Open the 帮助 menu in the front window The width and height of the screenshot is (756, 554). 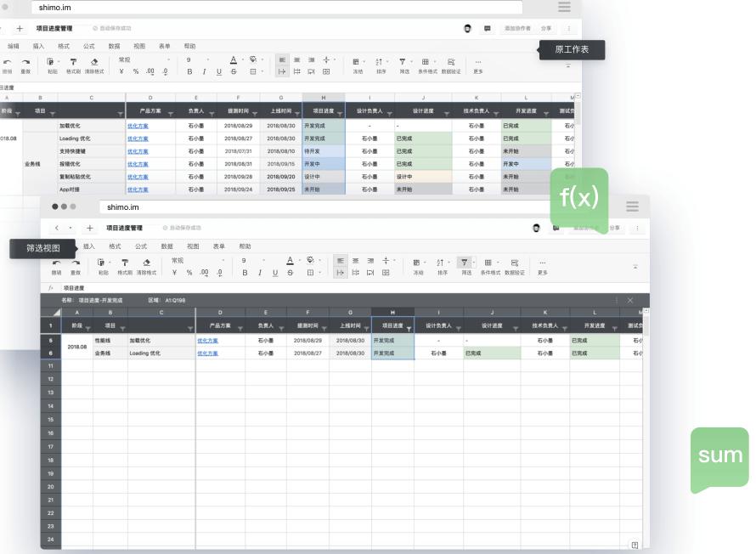[245, 246]
